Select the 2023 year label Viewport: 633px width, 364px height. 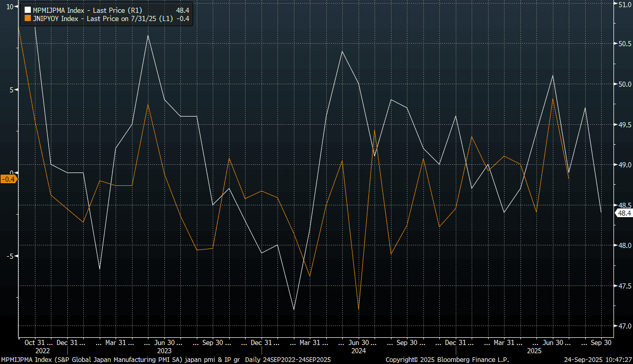(x=164, y=351)
